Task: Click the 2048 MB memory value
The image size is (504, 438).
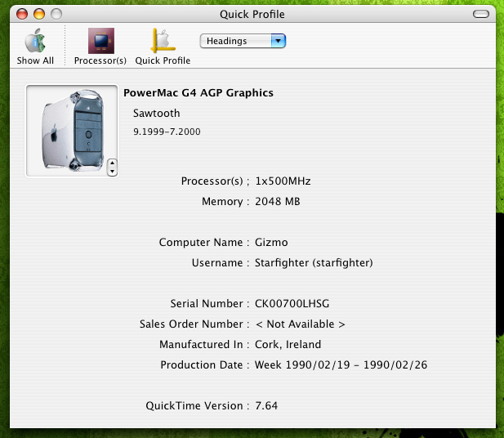Action: coord(278,201)
